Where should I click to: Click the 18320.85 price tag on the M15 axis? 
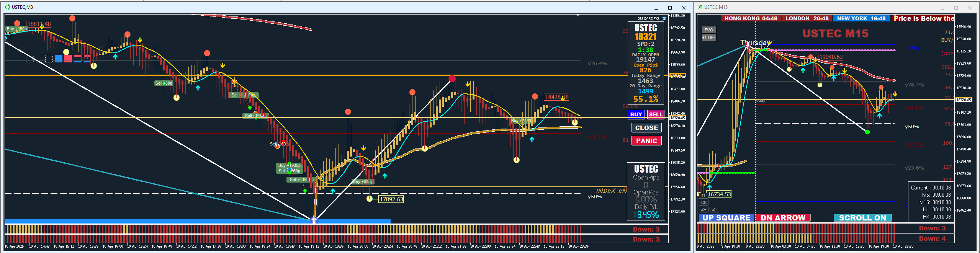[964, 100]
